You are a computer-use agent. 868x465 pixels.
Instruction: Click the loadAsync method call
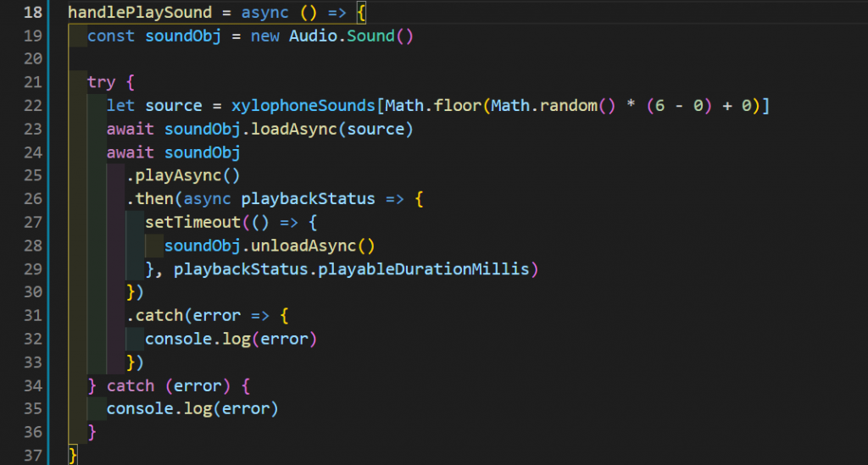click(x=294, y=130)
